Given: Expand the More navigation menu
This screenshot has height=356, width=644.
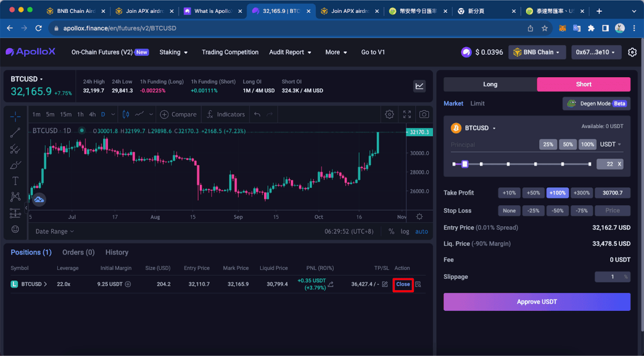Looking at the screenshot, I should [x=336, y=52].
